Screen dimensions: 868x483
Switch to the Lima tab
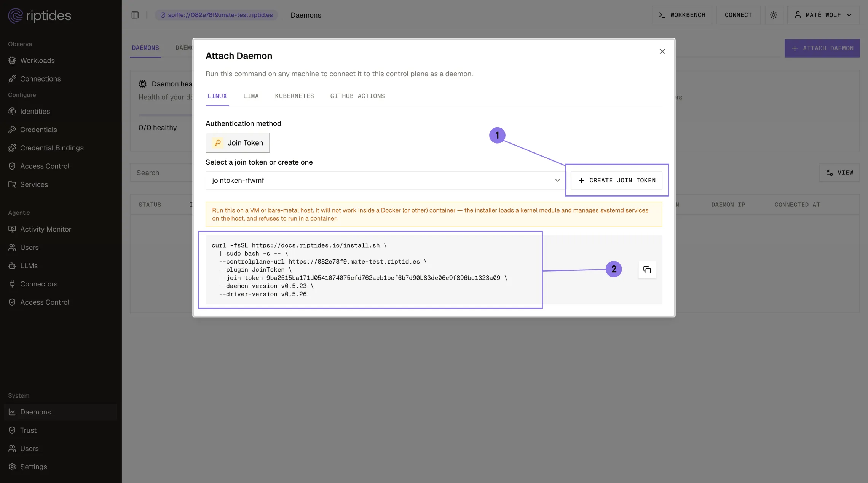[x=251, y=96]
